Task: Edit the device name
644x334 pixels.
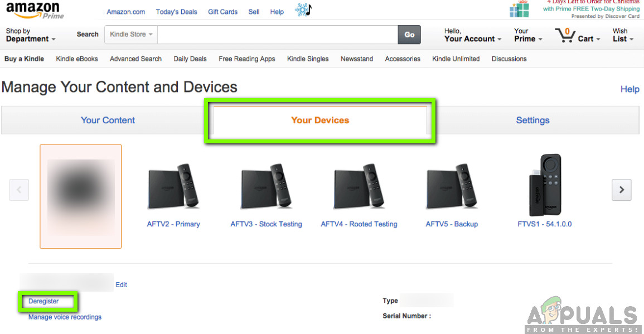Action: pyautogui.click(x=121, y=284)
